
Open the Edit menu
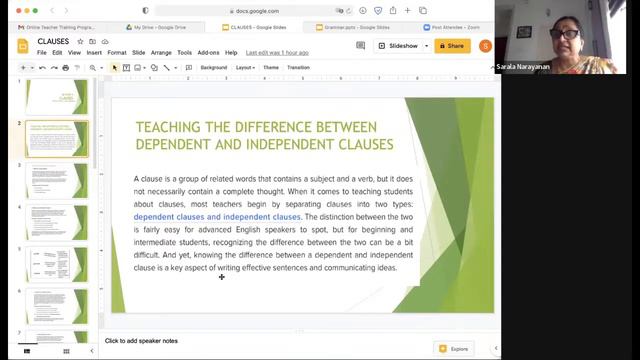pyautogui.click(x=57, y=53)
